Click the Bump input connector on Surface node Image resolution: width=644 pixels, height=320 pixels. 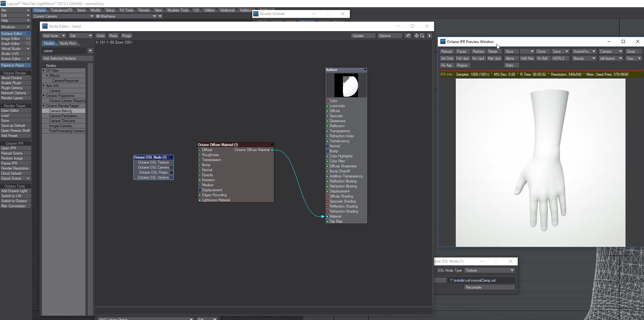point(327,151)
